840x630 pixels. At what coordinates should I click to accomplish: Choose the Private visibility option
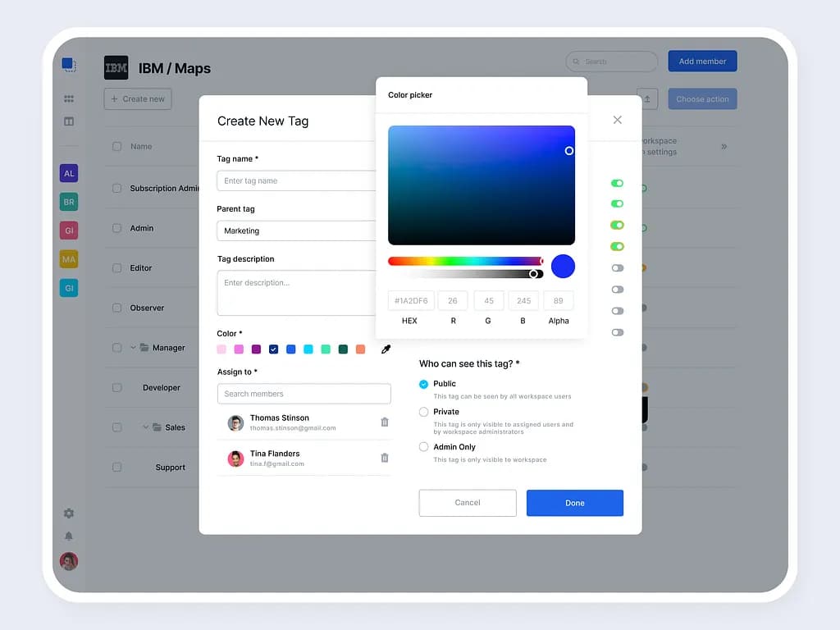(422, 412)
